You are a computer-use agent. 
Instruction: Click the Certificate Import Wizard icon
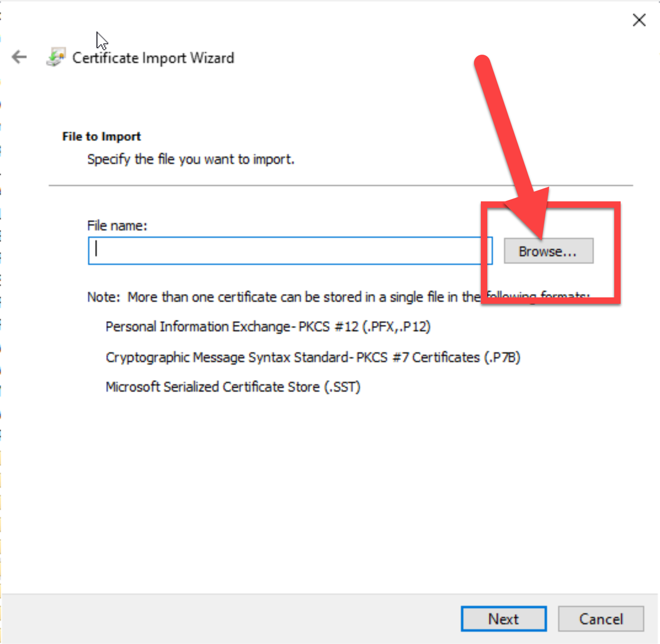coord(56,58)
